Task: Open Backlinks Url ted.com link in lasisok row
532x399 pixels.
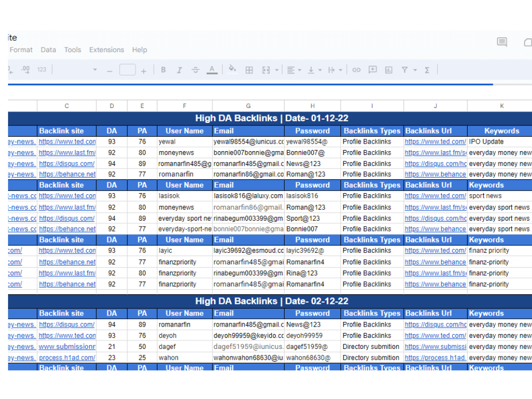Action: click(x=435, y=196)
